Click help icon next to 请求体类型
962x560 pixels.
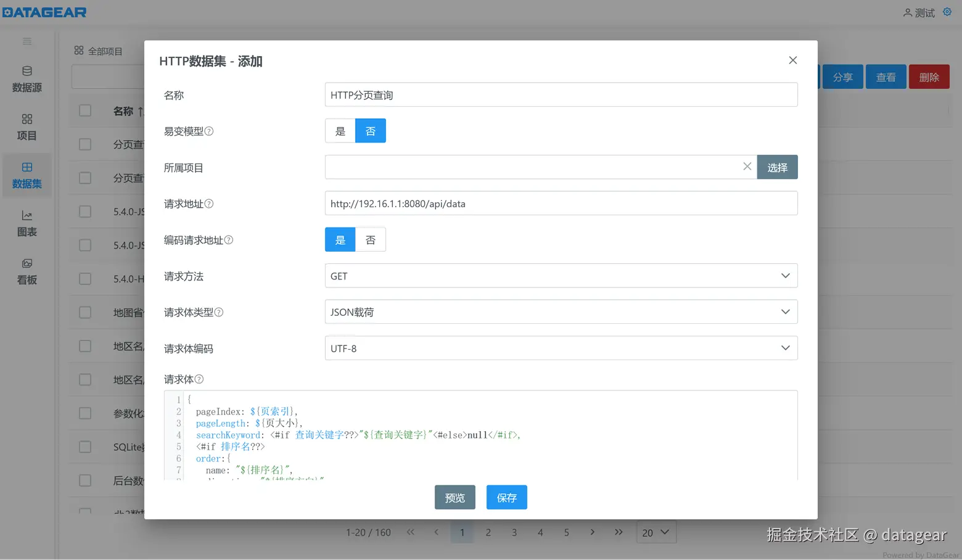(219, 312)
